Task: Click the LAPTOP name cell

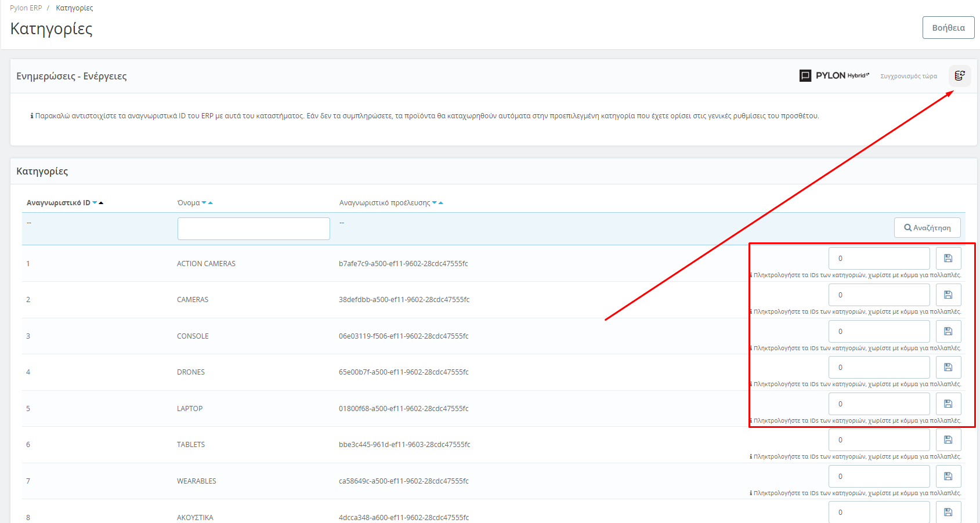Action: pos(190,409)
